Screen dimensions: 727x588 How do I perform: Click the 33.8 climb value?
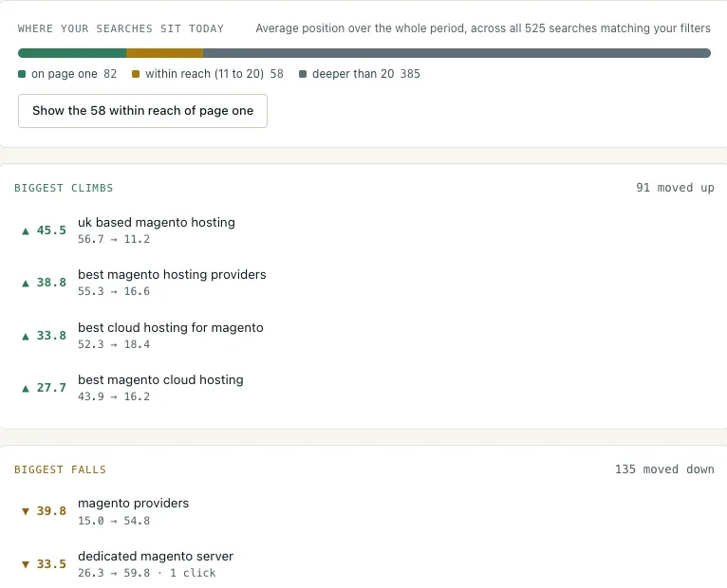tap(51, 336)
